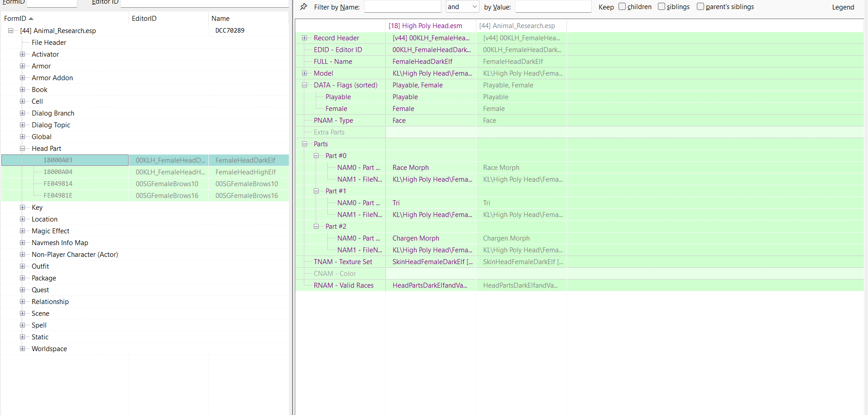Expand the Global group

point(22,137)
